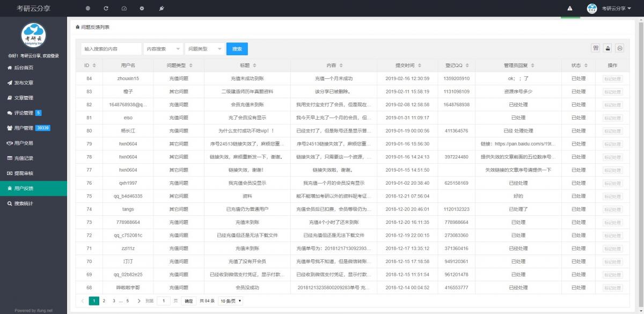644x314 pixels.
Task: Click the 考研云分享 site title
Action: coord(33,9)
